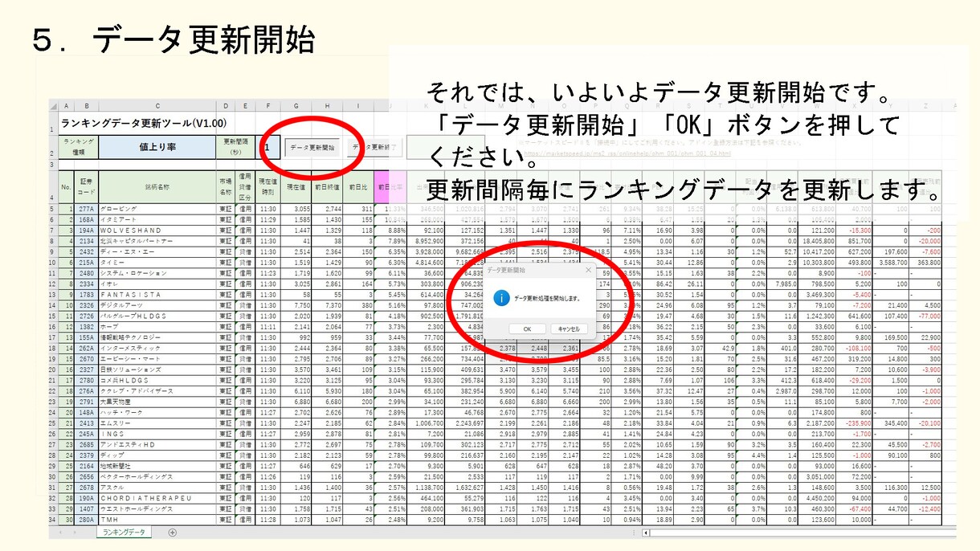Screen dimensions: 980x551
Task: Click the blue info icon in dialog
Action: click(500, 298)
